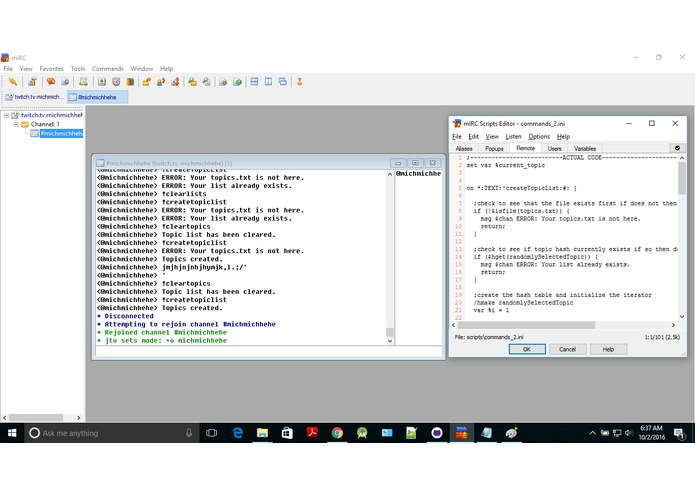Click the chat window scroll down arrow

point(390,341)
